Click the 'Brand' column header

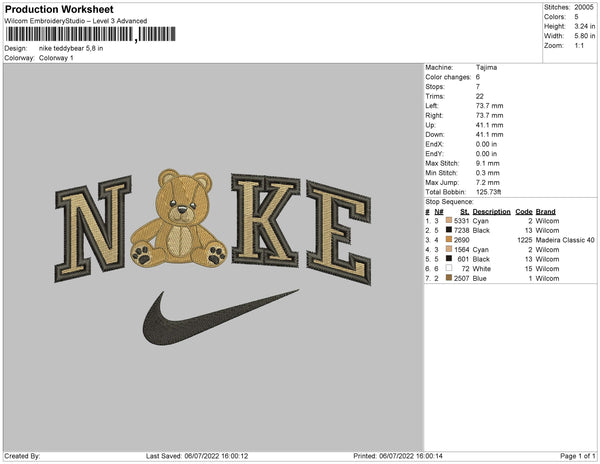tap(545, 212)
